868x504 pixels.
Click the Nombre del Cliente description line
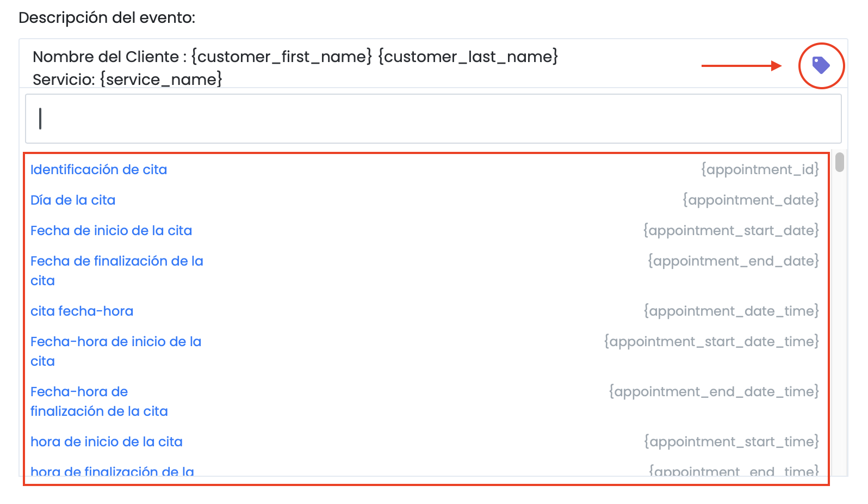coord(295,57)
